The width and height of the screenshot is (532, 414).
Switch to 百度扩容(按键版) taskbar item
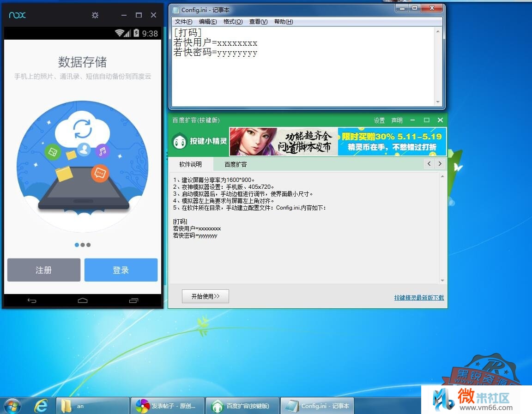pos(242,406)
